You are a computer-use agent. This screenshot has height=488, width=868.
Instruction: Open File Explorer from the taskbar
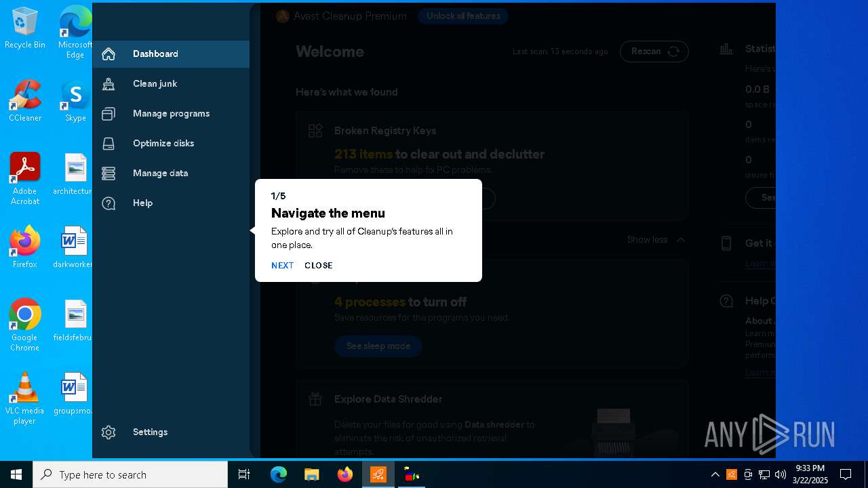click(312, 474)
